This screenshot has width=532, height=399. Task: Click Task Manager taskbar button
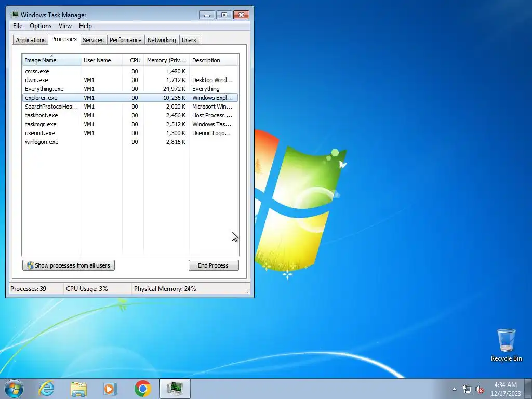click(175, 389)
